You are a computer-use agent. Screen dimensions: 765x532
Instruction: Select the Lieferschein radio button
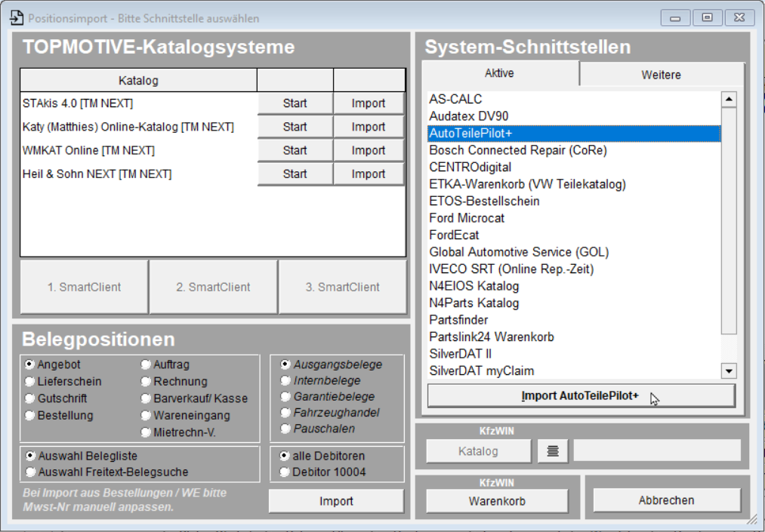[29, 381]
